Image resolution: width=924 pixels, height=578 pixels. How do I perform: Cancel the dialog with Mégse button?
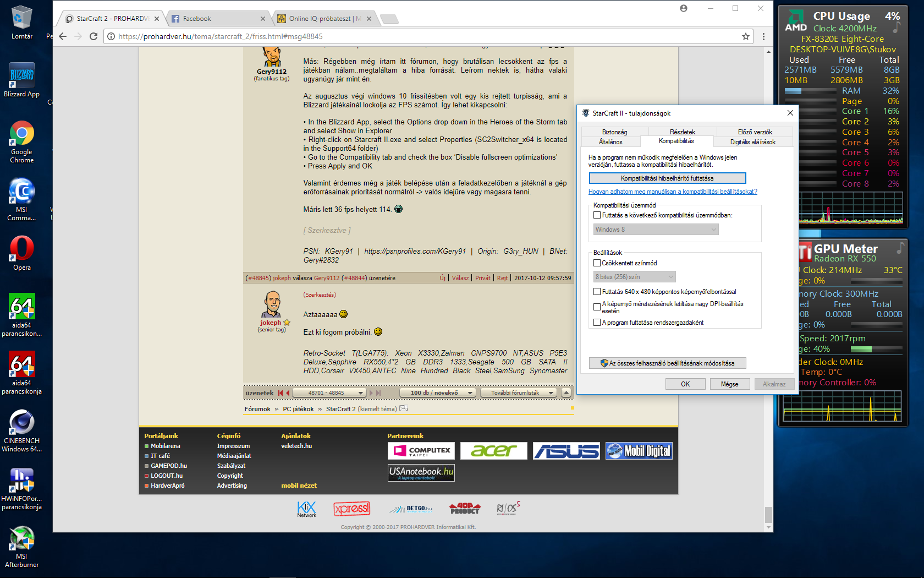pos(730,384)
